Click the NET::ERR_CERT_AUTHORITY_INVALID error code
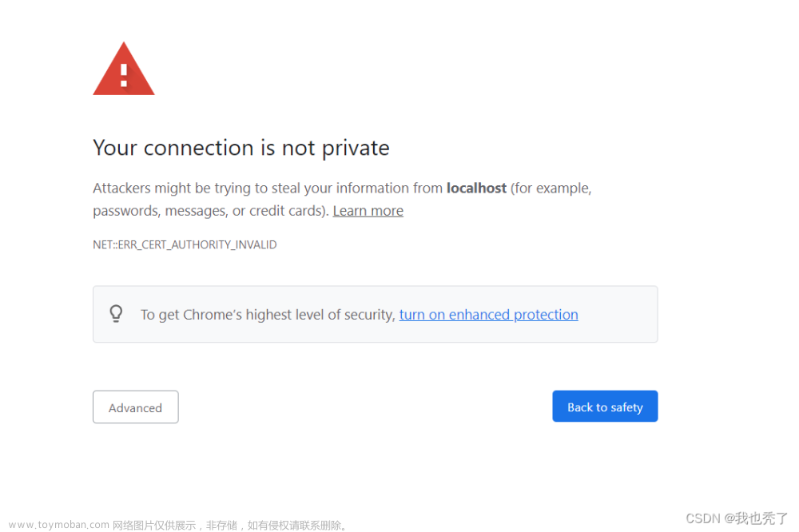 tap(185, 244)
